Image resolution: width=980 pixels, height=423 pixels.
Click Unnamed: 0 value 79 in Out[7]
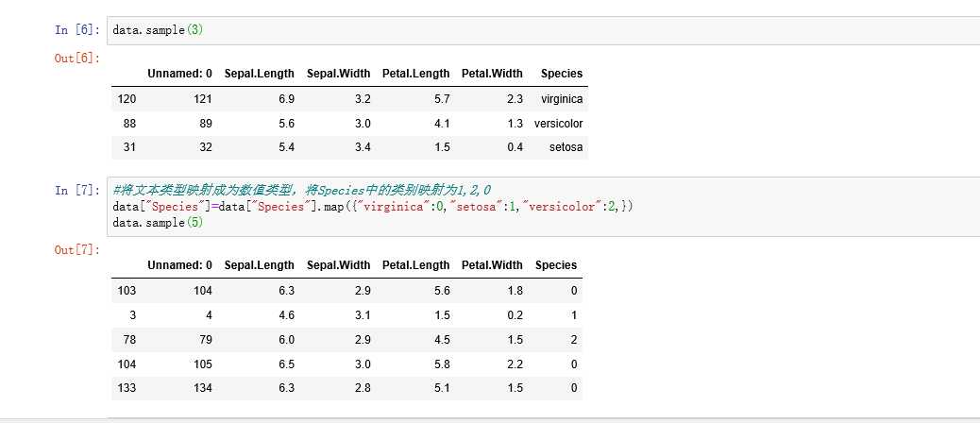click(x=206, y=340)
